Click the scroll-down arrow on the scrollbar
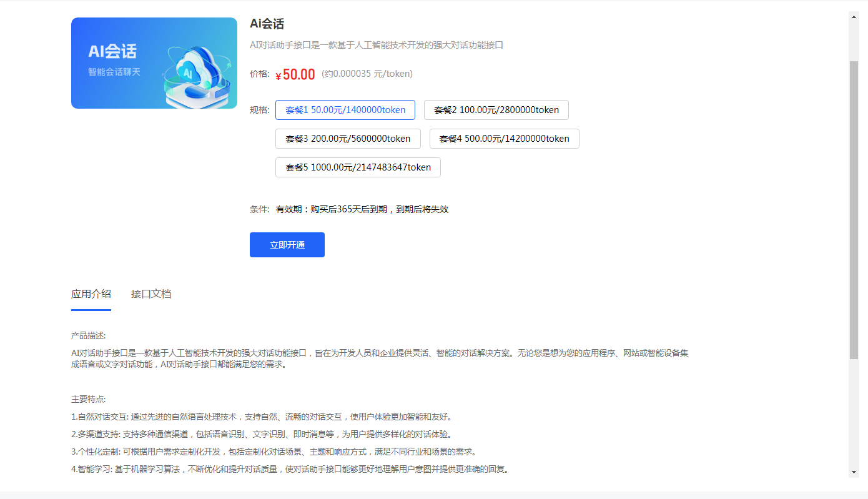Viewport: 868px width, 499px height. click(855, 473)
